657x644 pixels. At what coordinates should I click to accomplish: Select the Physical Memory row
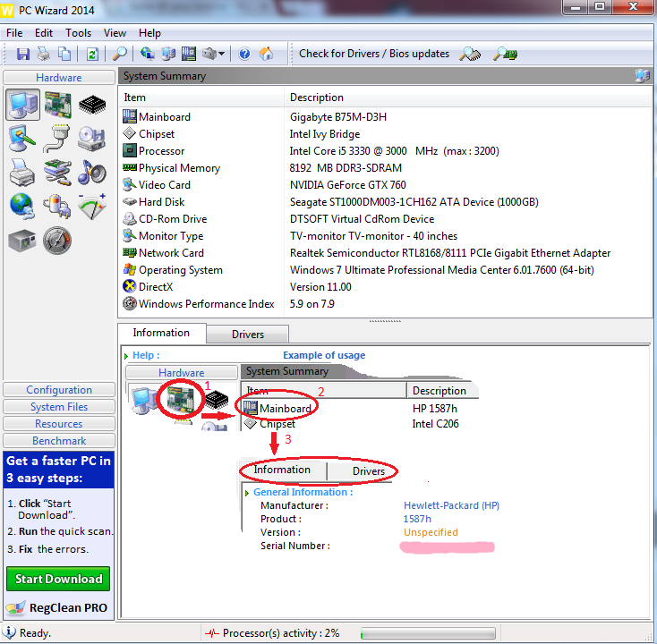coord(386,168)
